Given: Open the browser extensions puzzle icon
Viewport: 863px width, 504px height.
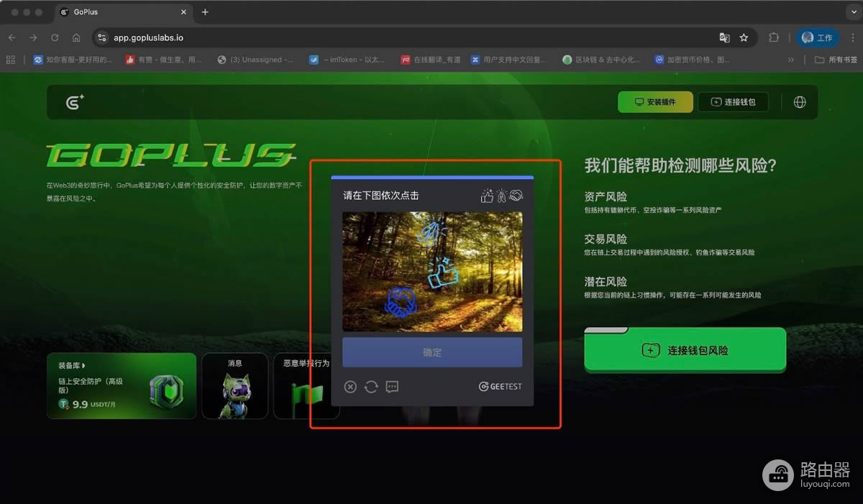Looking at the screenshot, I should [774, 37].
